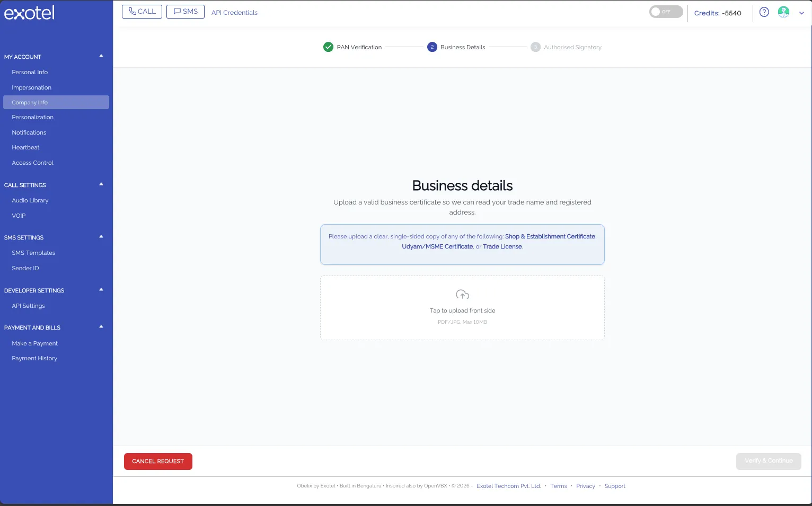Click the CALL button

click(142, 12)
